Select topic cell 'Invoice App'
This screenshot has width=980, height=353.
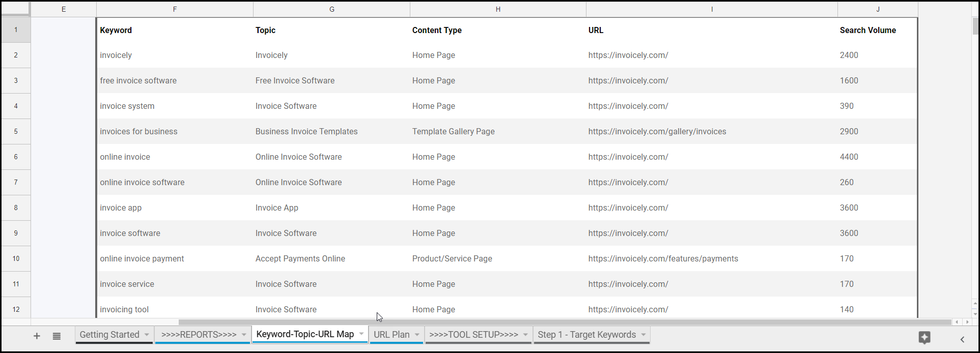331,208
